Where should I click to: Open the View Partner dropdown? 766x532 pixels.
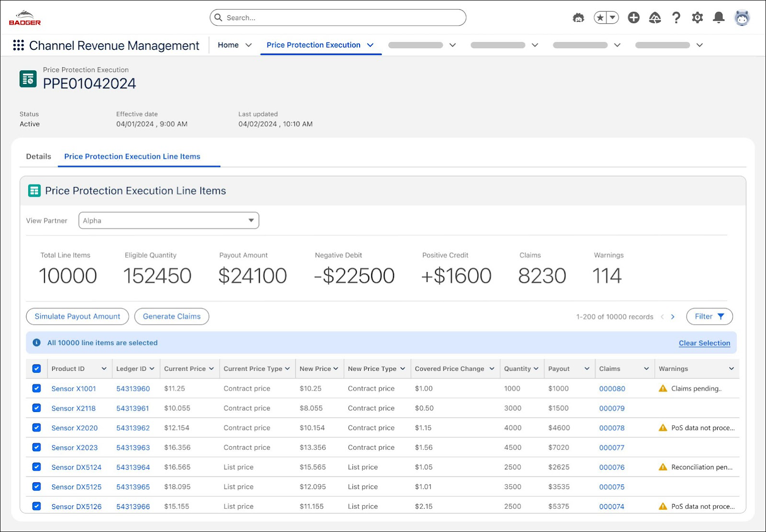click(x=169, y=221)
